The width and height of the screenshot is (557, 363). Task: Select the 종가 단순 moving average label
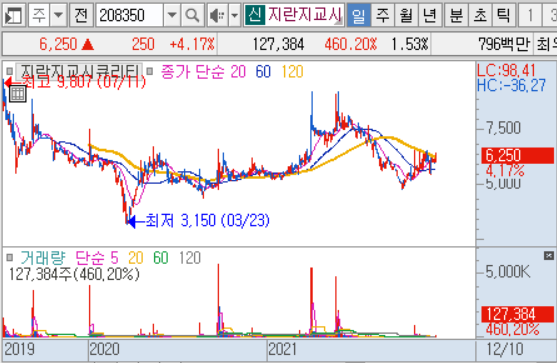[x=193, y=72]
